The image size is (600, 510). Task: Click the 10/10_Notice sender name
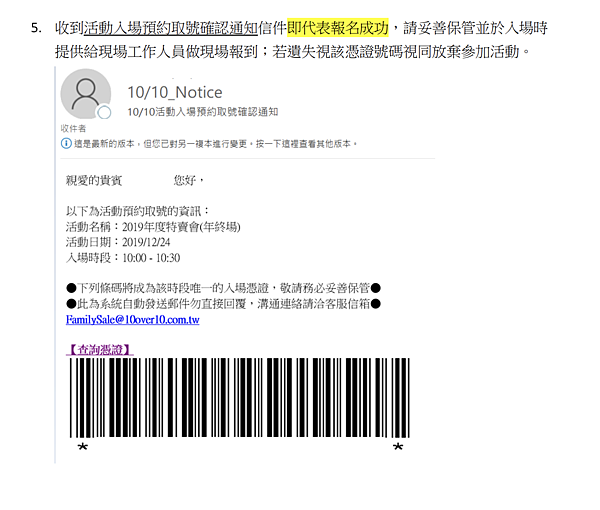[x=174, y=92]
